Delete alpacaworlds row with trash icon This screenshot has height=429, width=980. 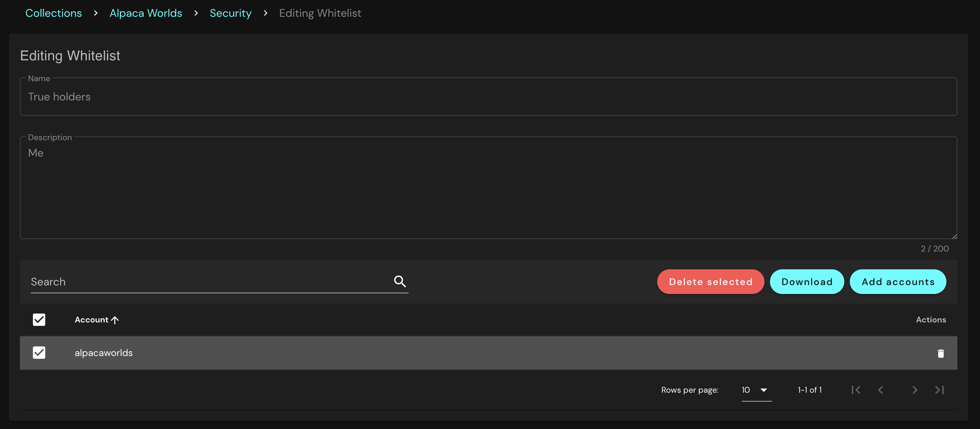click(941, 353)
